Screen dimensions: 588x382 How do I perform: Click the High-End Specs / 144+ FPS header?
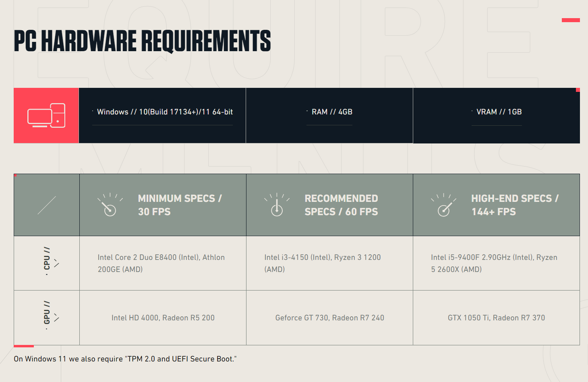[x=515, y=205]
